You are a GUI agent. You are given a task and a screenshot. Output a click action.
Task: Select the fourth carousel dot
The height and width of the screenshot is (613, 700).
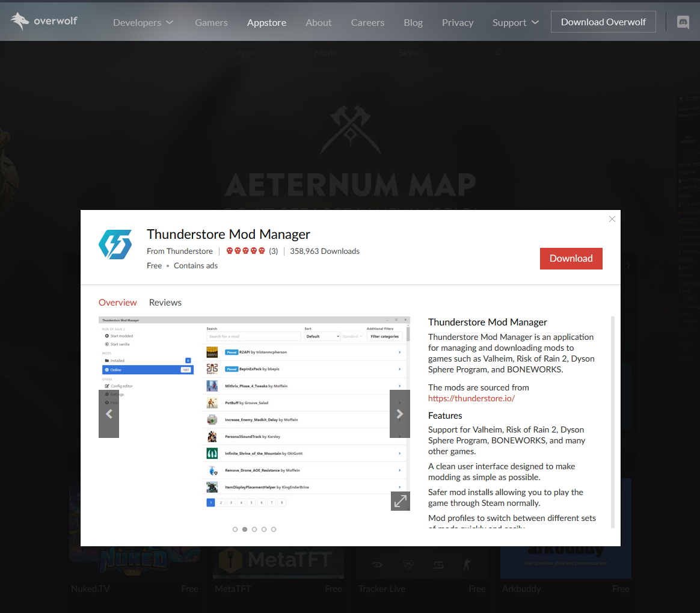[264, 529]
